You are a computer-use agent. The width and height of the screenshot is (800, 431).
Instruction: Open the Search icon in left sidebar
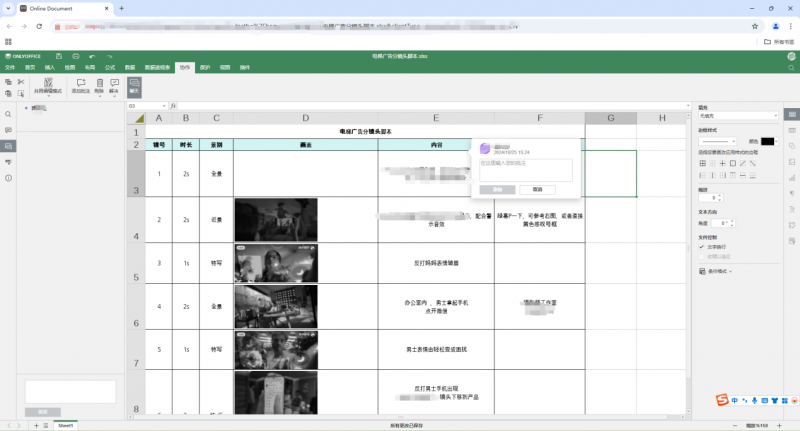point(8,114)
